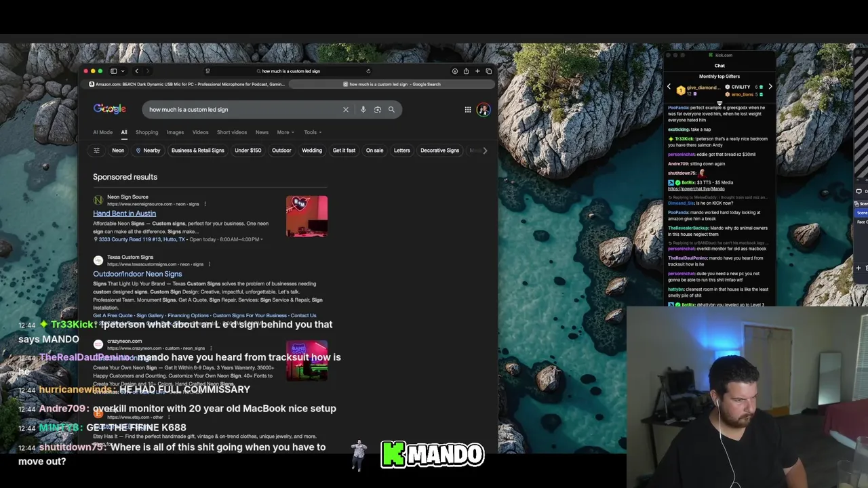
Task: Show the Safari tab overview
Action: coord(488,71)
